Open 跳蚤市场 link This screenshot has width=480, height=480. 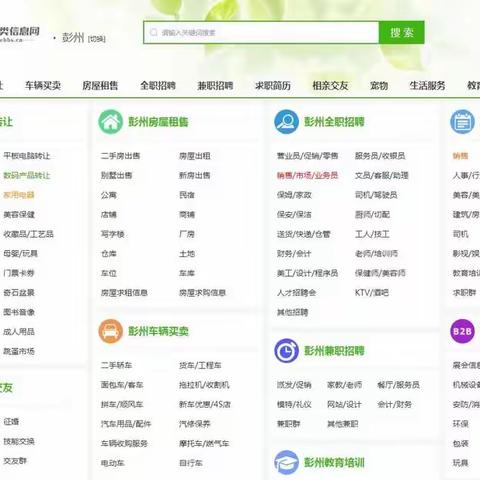click(x=19, y=351)
